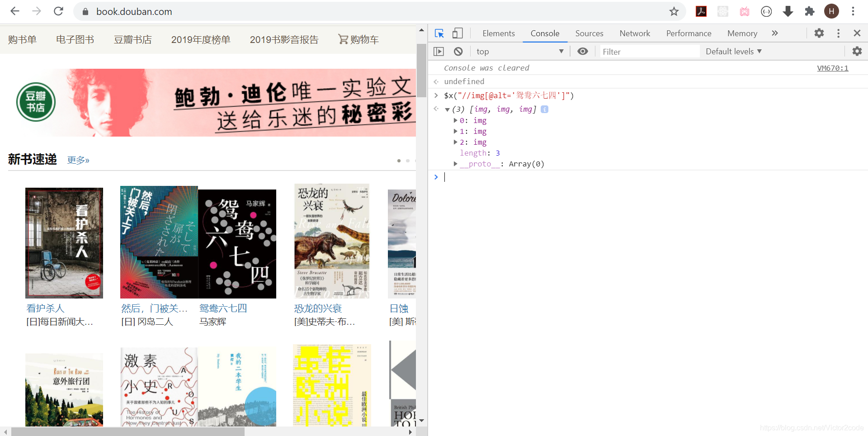Image resolution: width=868 pixels, height=436 pixels.
Task: Switch to the Elements tab
Action: tap(499, 33)
